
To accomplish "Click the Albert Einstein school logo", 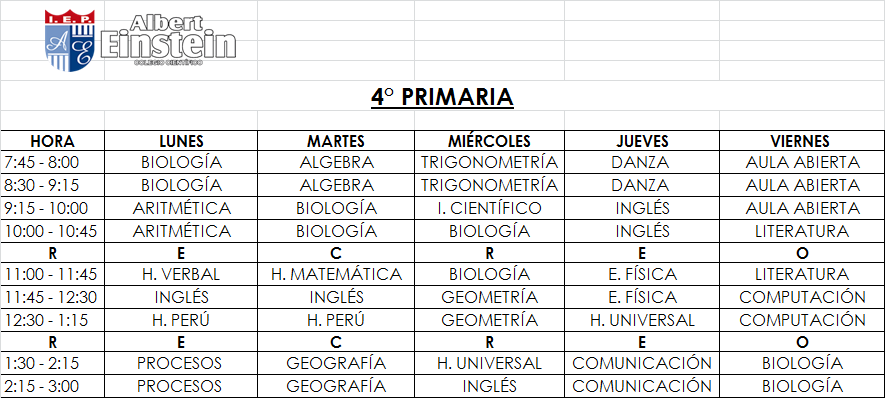I will [140, 40].
